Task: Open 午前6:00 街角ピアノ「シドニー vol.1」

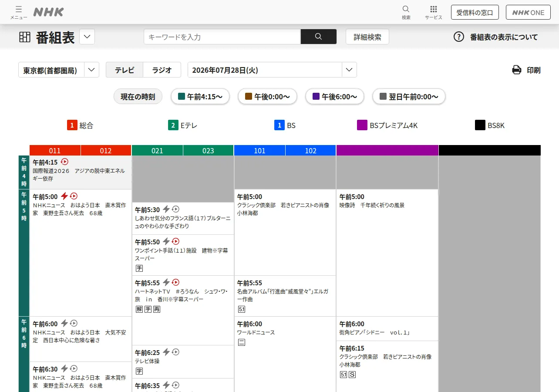Action: [x=387, y=328]
